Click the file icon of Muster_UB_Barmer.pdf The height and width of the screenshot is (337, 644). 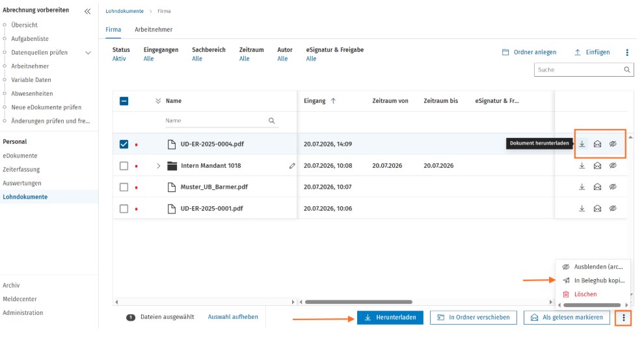point(172,187)
